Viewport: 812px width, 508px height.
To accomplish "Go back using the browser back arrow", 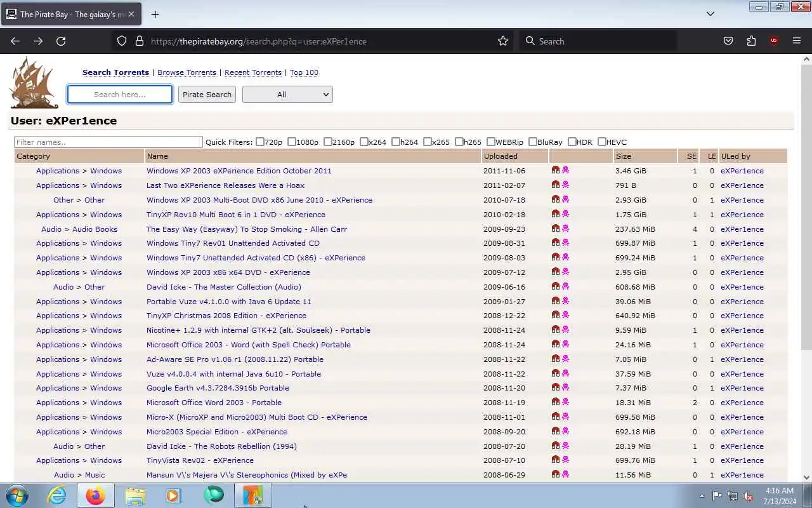I will point(15,41).
